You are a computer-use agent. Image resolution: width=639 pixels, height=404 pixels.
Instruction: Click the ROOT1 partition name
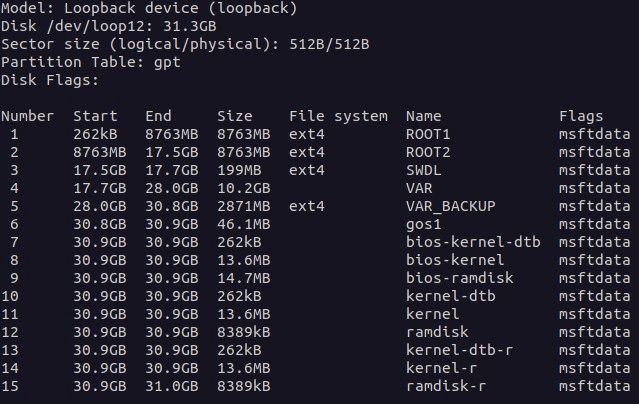[x=429, y=134]
